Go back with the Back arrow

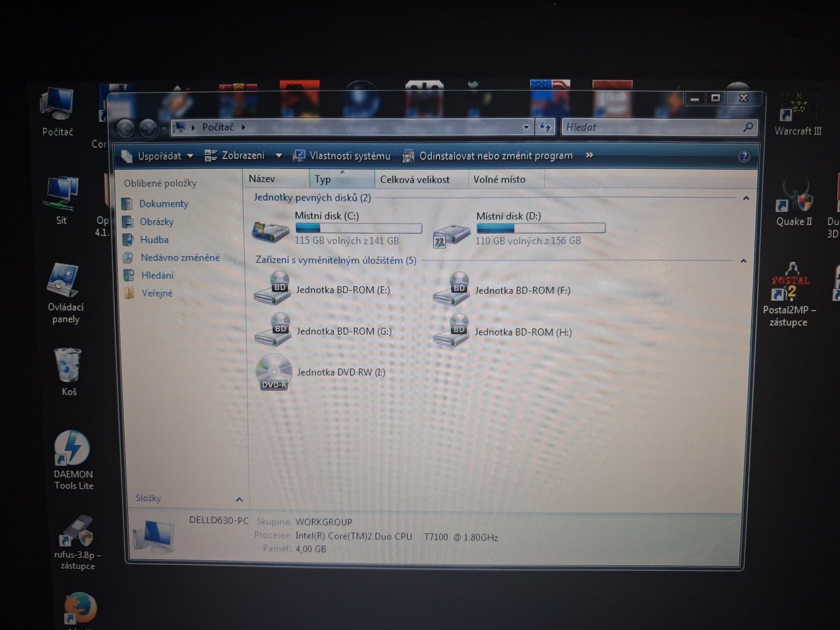point(126,128)
